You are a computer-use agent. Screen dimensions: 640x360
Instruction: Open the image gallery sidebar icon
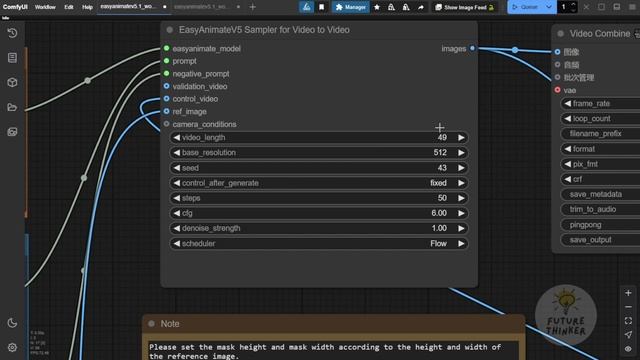tap(12, 132)
